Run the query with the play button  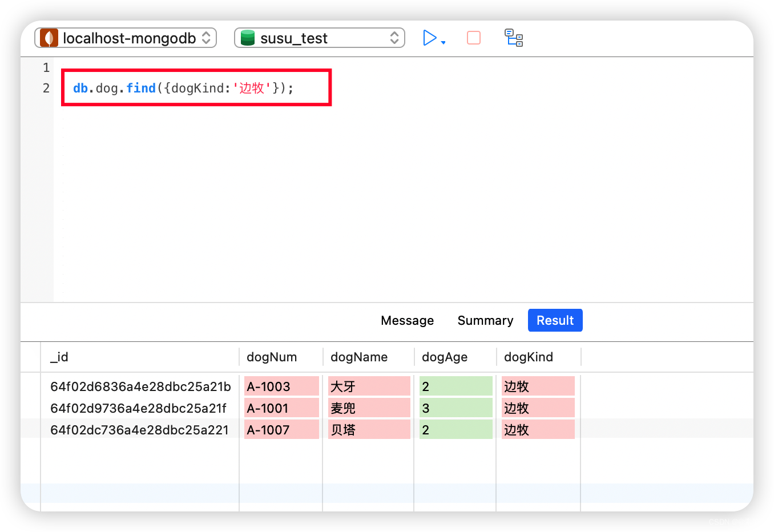(429, 38)
